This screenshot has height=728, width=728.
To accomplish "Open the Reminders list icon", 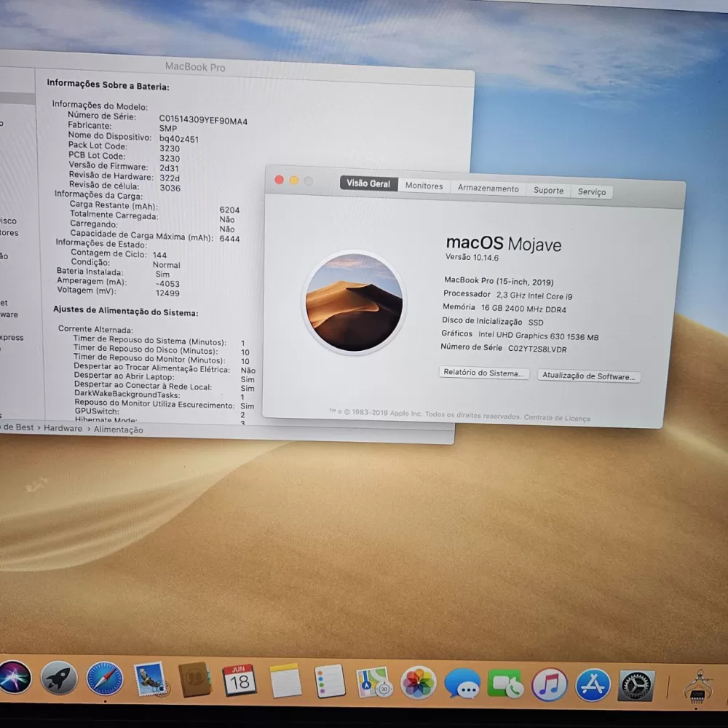I will [329, 681].
